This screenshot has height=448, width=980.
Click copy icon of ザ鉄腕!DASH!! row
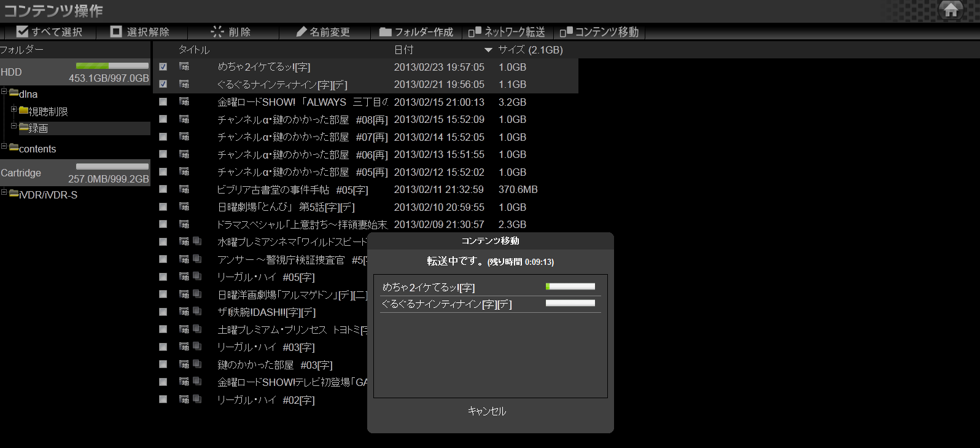tap(197, 311)
